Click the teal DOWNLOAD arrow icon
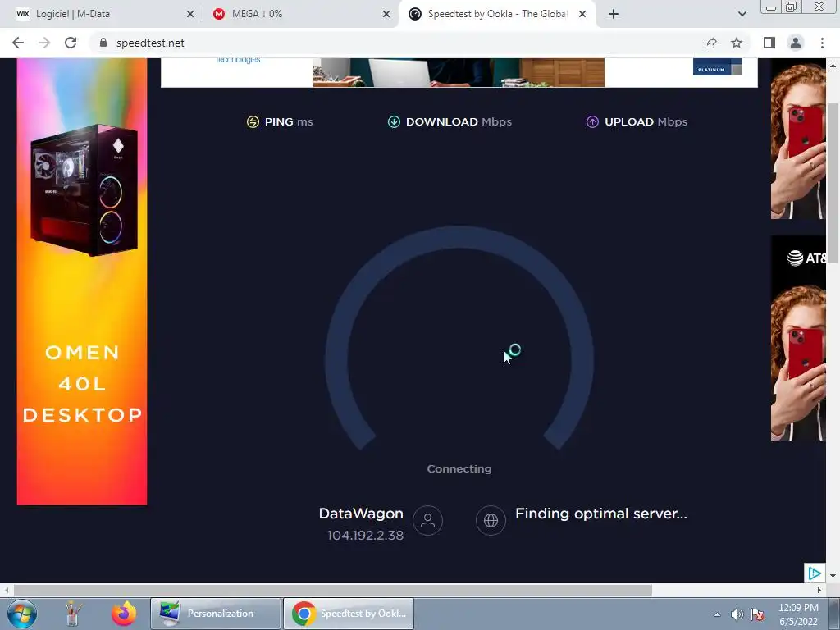Viewport: 840px width, 630px height. point(394,122)
